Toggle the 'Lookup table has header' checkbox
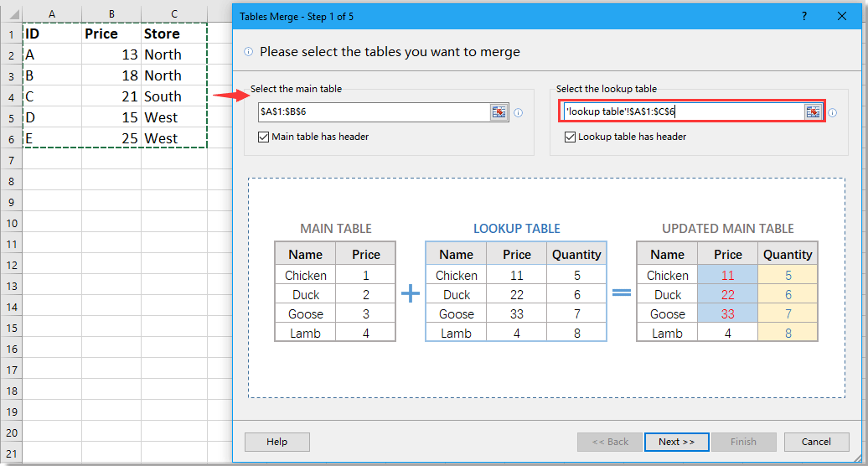The image size is (868, 466). [571, 137]
